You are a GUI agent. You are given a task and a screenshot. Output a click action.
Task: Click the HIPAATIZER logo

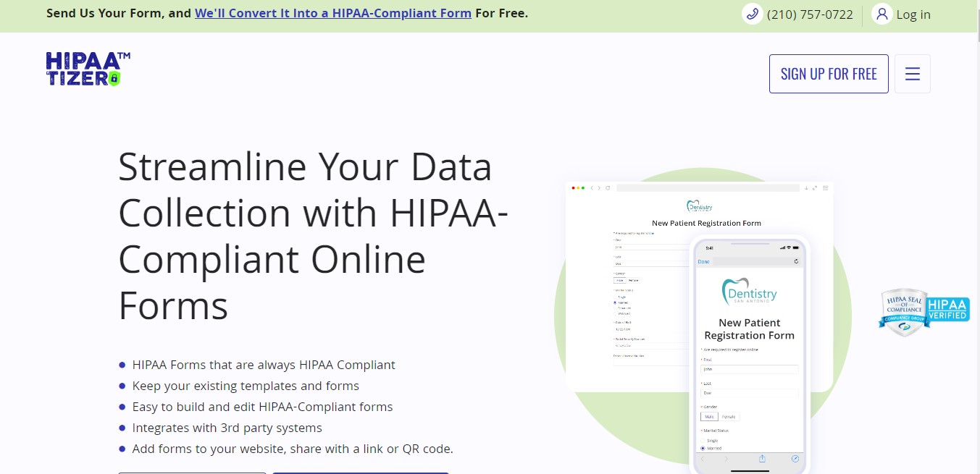pyautogui.click(x=88, y=69)
